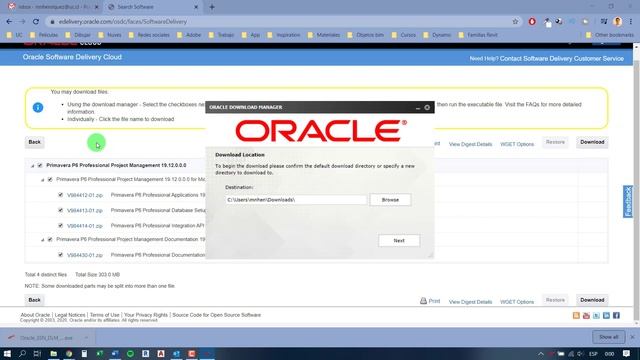This screenshot has width=640, height=360.
Task: Collapse the Primavera P6 for Windows subgroup
Action: [42, 180]
